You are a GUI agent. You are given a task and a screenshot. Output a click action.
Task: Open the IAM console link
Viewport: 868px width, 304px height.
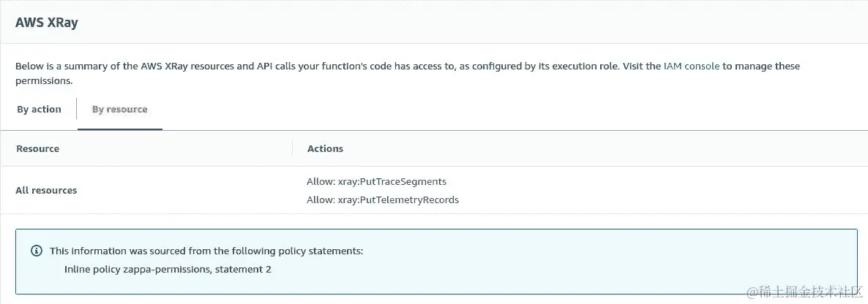pyautogui.click(x=691, y=66)
